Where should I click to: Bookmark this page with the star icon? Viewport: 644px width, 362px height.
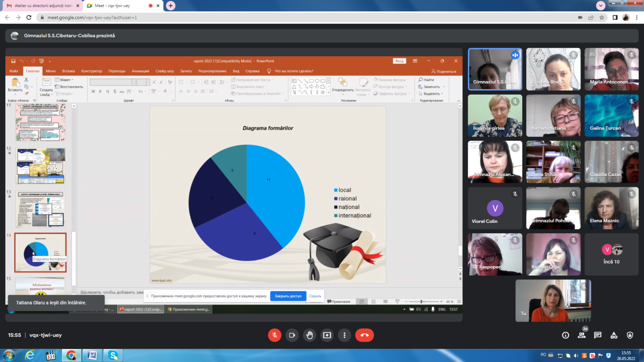click(602, 18)
